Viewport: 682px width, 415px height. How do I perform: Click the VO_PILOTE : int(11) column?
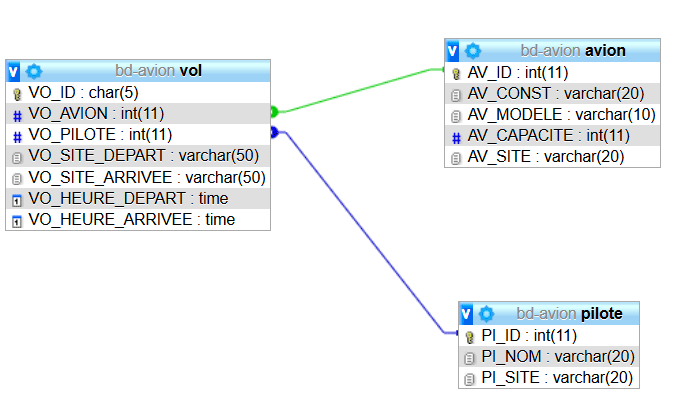[100, 135]
